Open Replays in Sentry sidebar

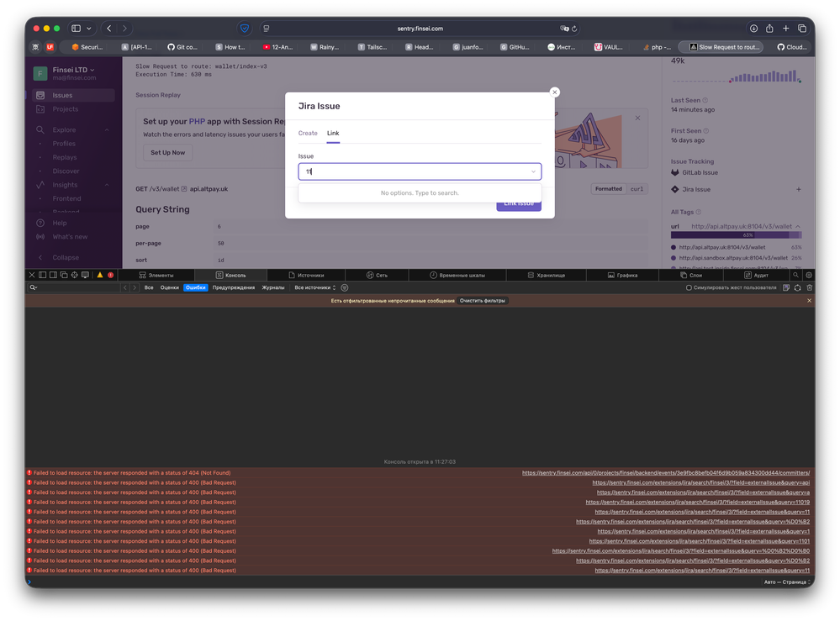[65, 157]
